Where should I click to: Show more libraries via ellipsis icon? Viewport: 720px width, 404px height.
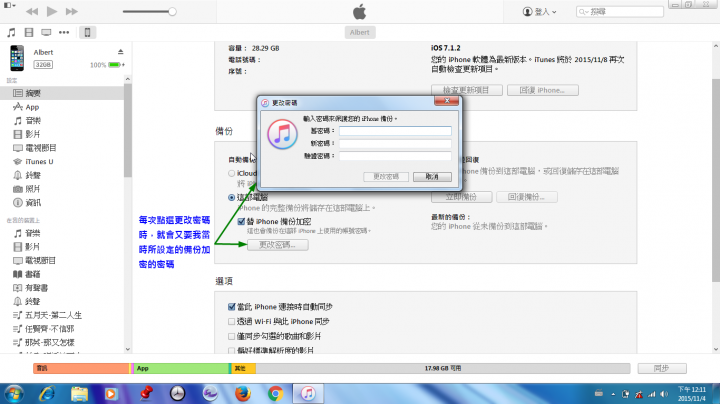(x=64, y=32)
